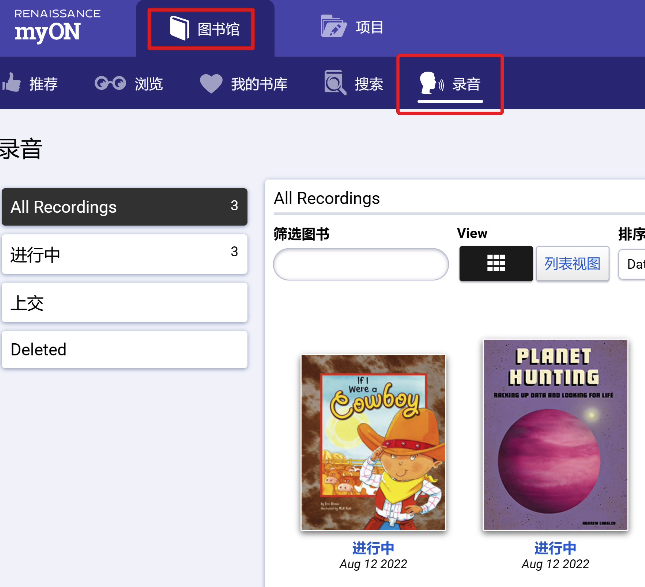The width and height of the screenshot is (645, 587).
Task: Go to 推荐 recommended section
Action: (30, 84)
